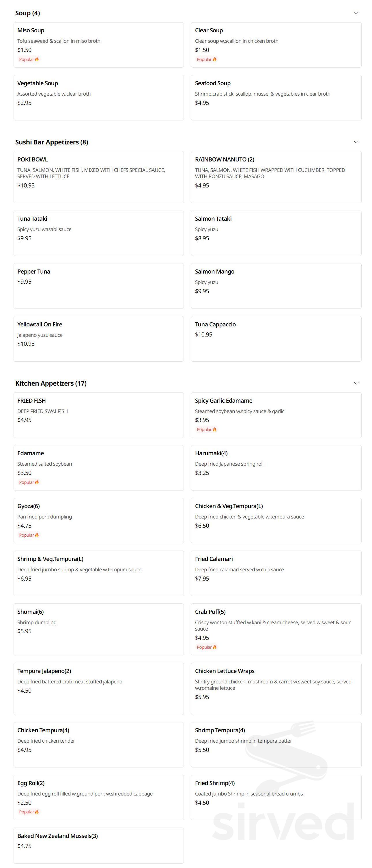Choose the Tuna Tataki appetizer
This screenshot has width=372, height=868.
(x=98, y=233)
